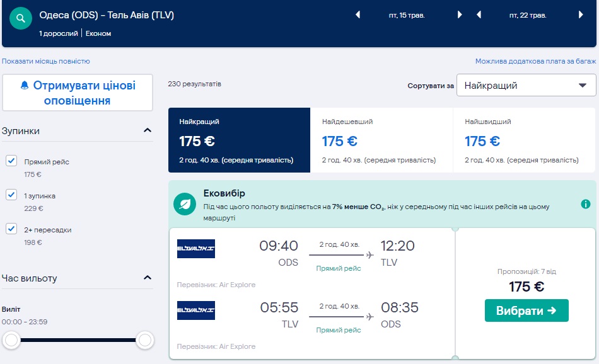The image size is (599, 364).
Task: Go to next return date arrow
Action: click(581, 15)
